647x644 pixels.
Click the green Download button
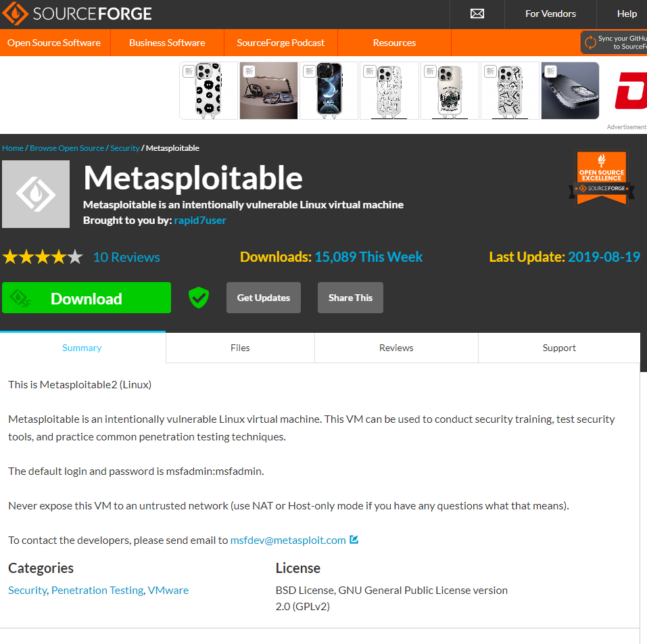(x=87, y=298)
